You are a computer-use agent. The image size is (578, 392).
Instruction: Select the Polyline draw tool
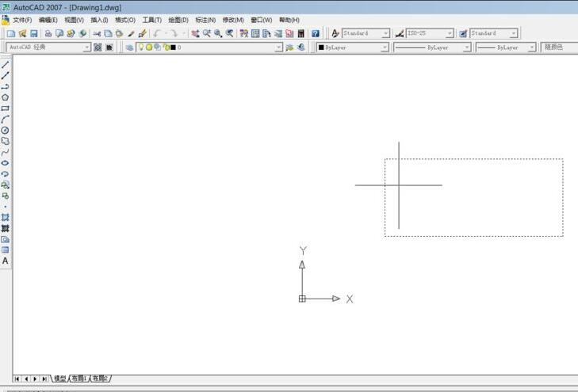[6, 86]
